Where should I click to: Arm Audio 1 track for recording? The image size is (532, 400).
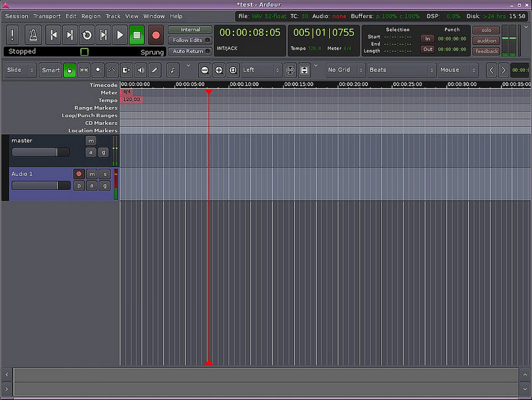(x=79, y=174)
